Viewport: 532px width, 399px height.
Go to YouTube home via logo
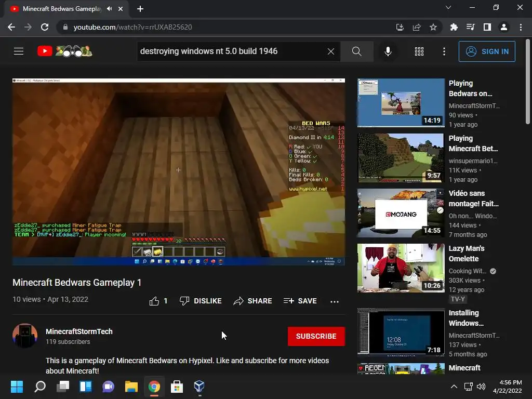click(65, 51)
